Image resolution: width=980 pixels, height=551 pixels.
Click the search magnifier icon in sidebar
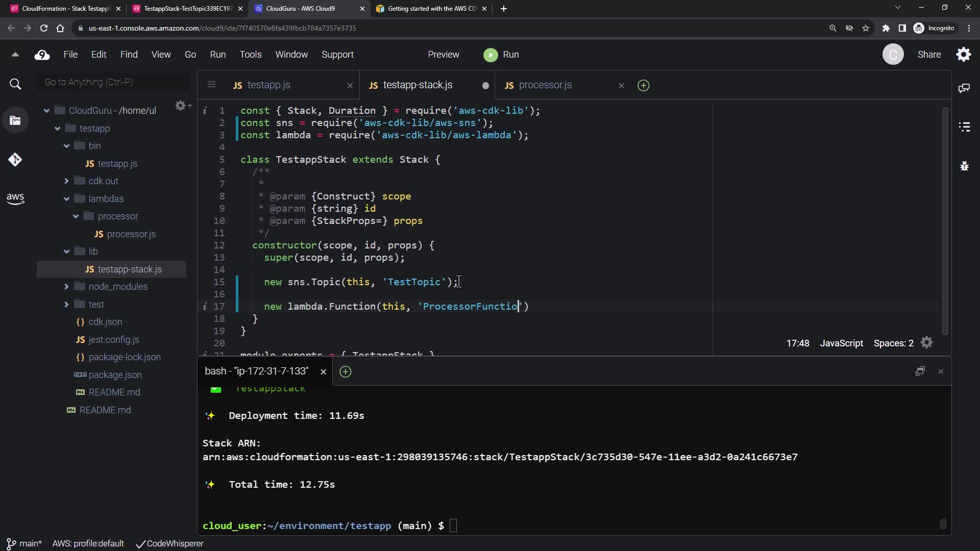15,84
